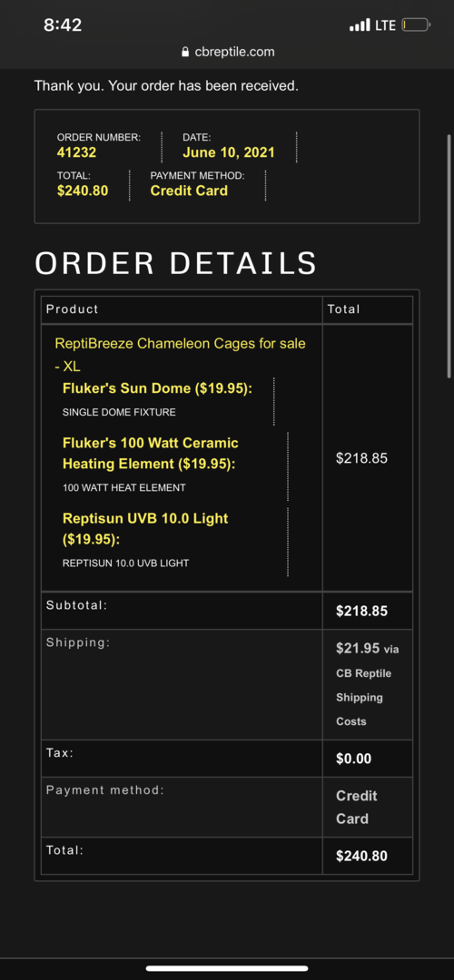The width and height of the screenshot is (454, 980).
Task: Tap order number 41232
Action: (77, 152)
